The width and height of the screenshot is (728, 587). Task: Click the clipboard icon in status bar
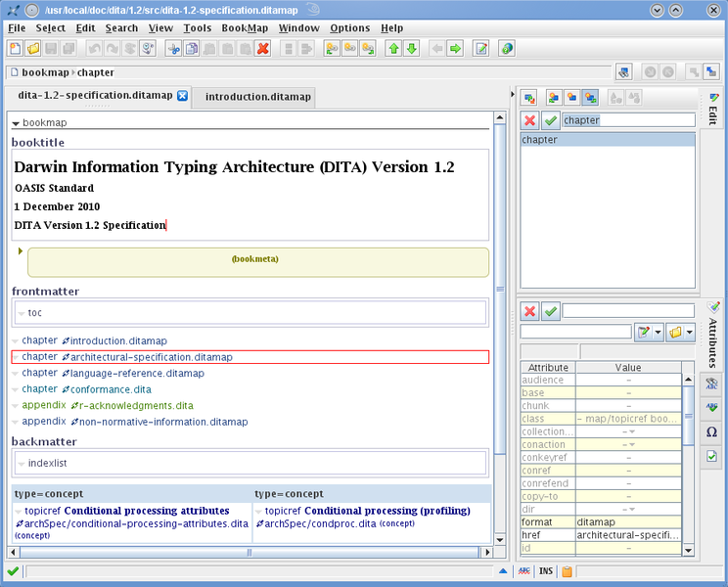567,571
